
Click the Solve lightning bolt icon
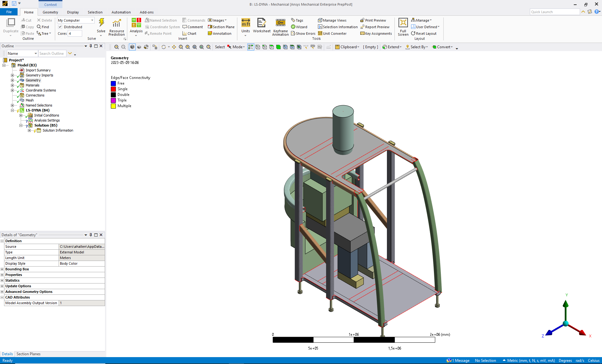pos(101,23)
